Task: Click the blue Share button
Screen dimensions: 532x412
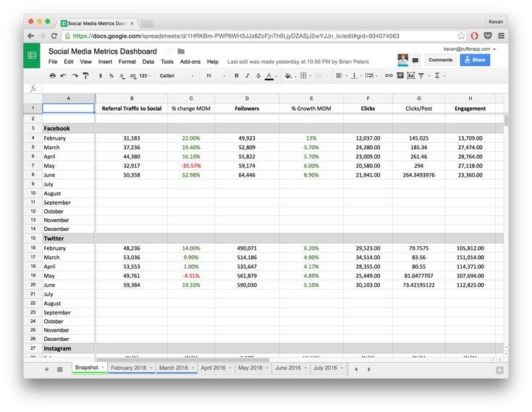Action: (x=475, y=60)
